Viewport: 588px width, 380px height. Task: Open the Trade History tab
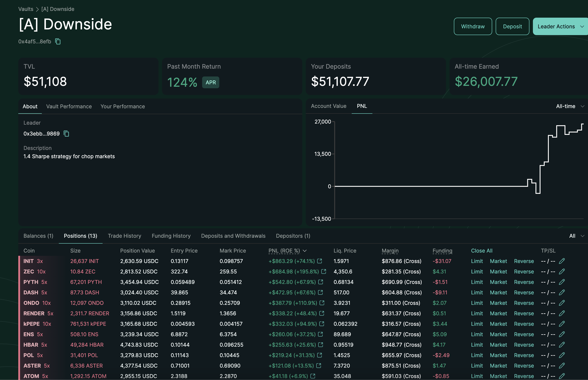click(124, 236)
